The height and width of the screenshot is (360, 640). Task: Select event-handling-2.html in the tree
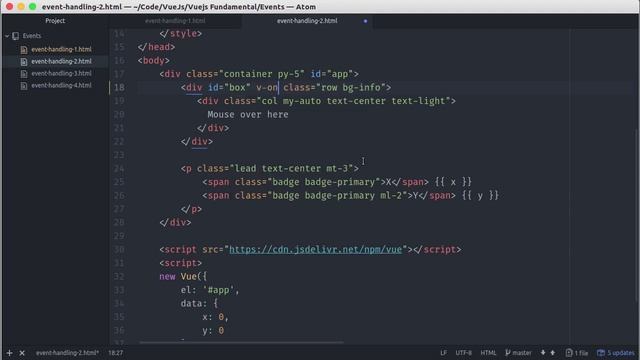pos(61,61)
